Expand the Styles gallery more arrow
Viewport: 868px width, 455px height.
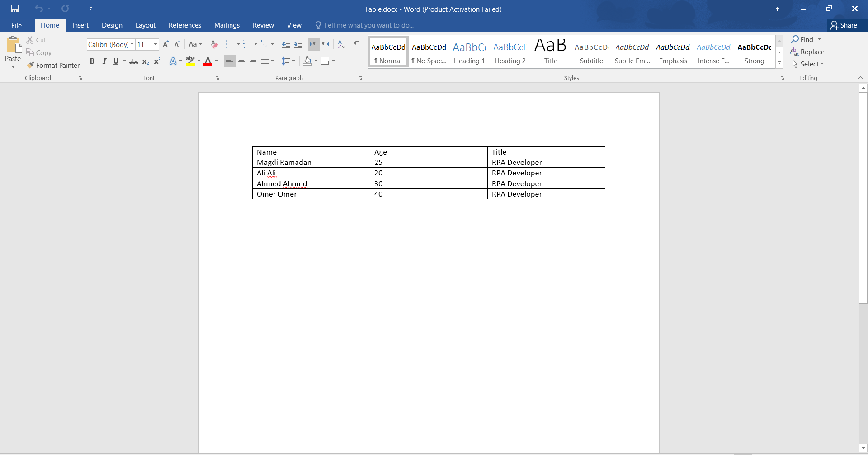779,63
